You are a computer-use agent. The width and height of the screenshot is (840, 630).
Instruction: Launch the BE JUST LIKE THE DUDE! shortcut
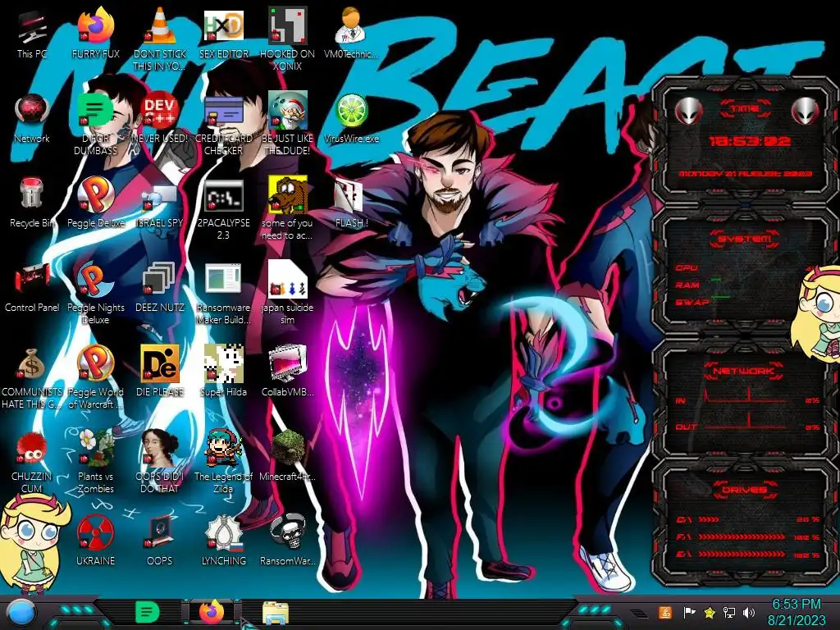[x=287, y=125]
